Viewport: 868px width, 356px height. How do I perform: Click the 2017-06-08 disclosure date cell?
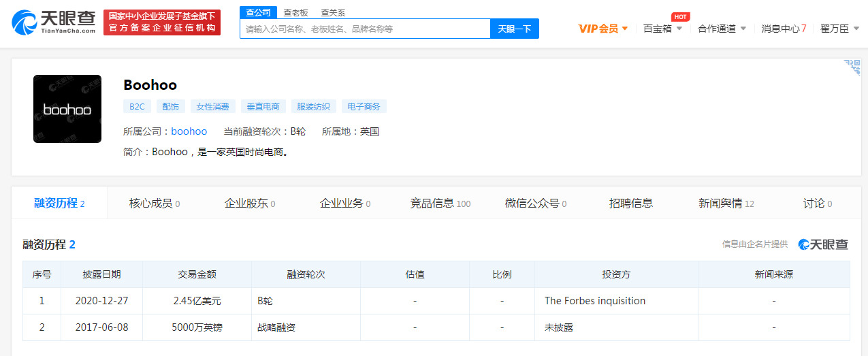coord(102,327)
